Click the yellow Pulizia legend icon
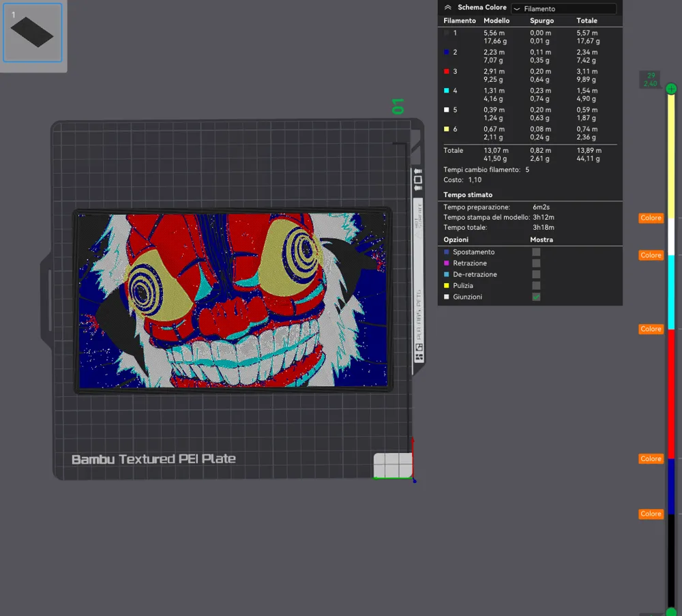This screenshot has height=616, width=682. (446, 285)
